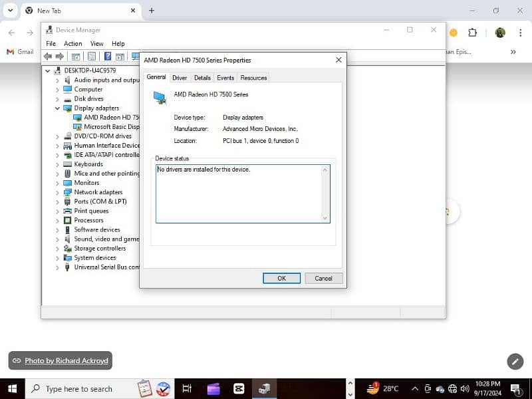Open Chrome three-dot menu
The width and height of the screenshot is (532, 399).
pos(520,33)
